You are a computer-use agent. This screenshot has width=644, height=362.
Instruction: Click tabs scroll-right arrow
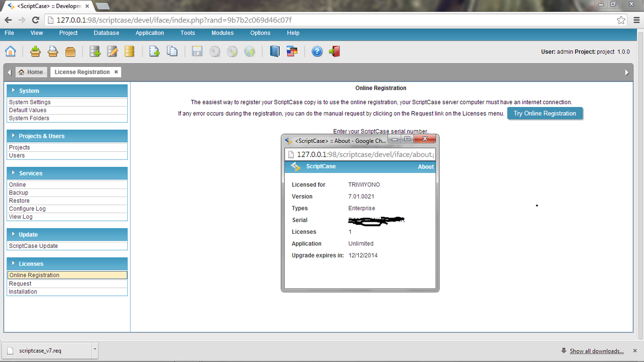(x=627, y=72)
